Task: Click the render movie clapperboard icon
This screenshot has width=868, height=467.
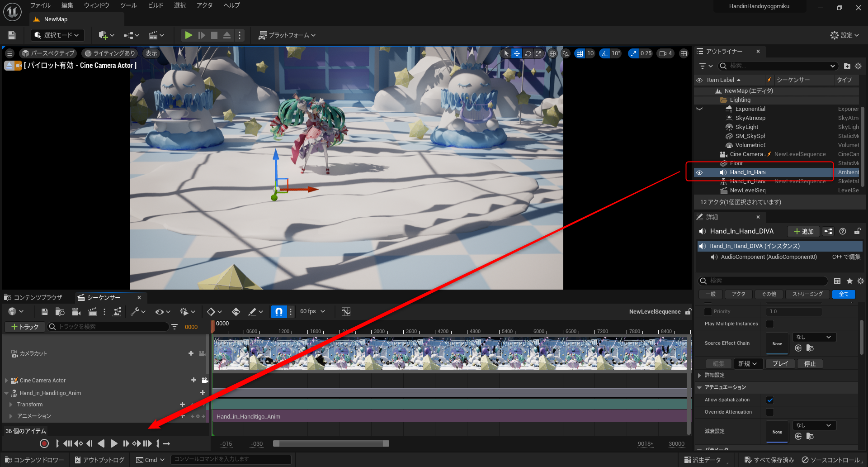Action: pyautogui.click(x=92, y=311)
